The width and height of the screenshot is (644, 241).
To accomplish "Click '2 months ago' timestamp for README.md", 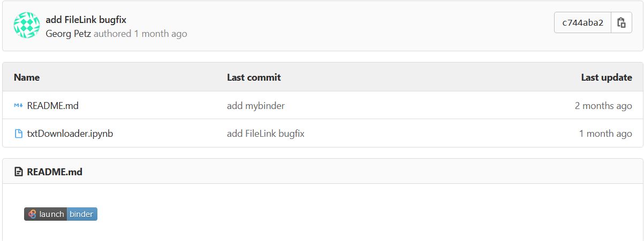I will point(603,106).
